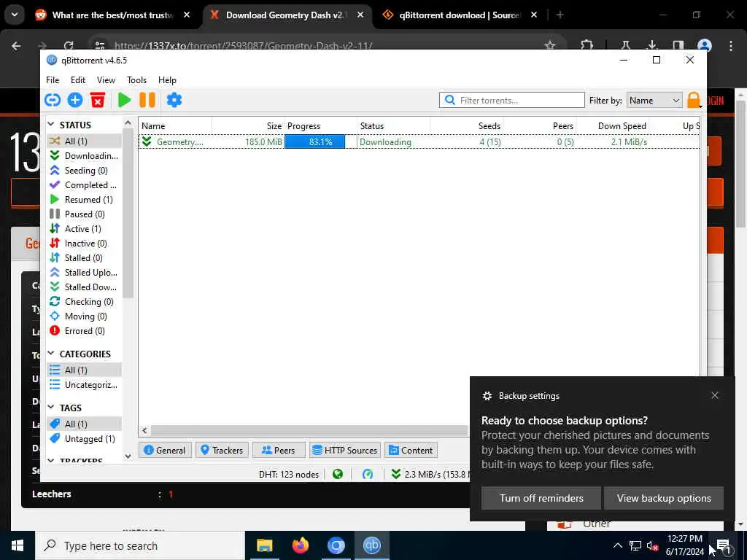Select the Stalled (0) status filter
Viewport: 747px width, 560px height.
tap(85, 258)
